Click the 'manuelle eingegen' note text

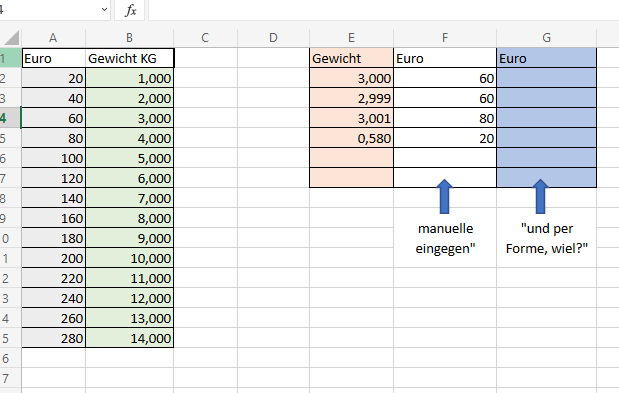445,238
